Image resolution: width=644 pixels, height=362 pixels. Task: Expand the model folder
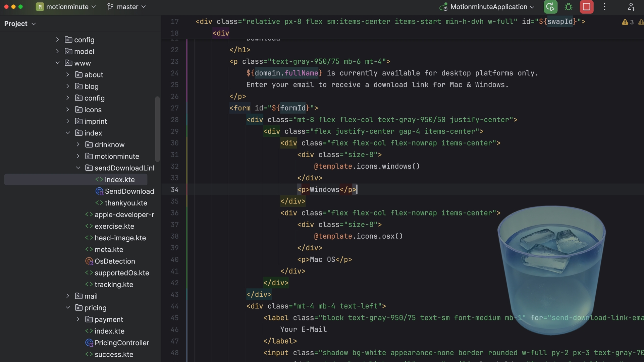point(57,51)
